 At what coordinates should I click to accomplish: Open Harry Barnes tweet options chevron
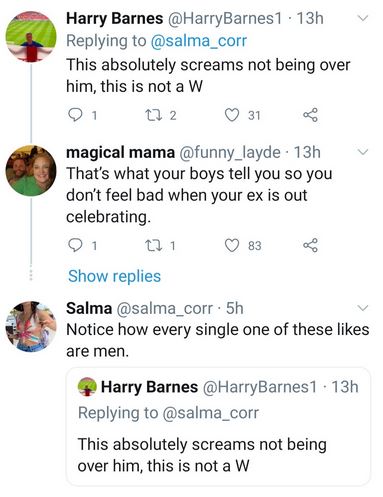(363, 18)
